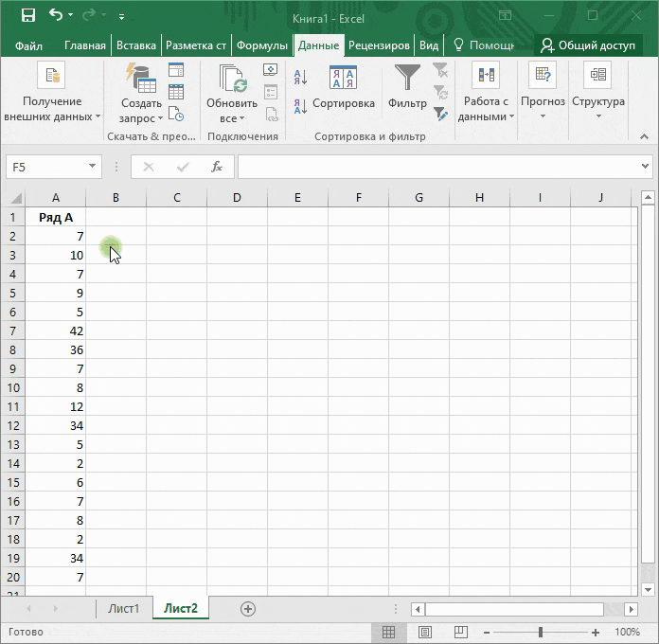Select the cell with Ряд А

(56, 217)
